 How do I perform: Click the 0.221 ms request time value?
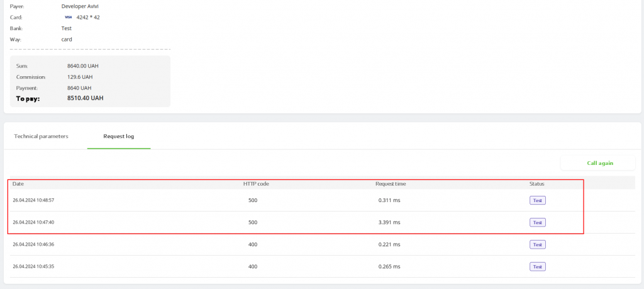(389, 244)
